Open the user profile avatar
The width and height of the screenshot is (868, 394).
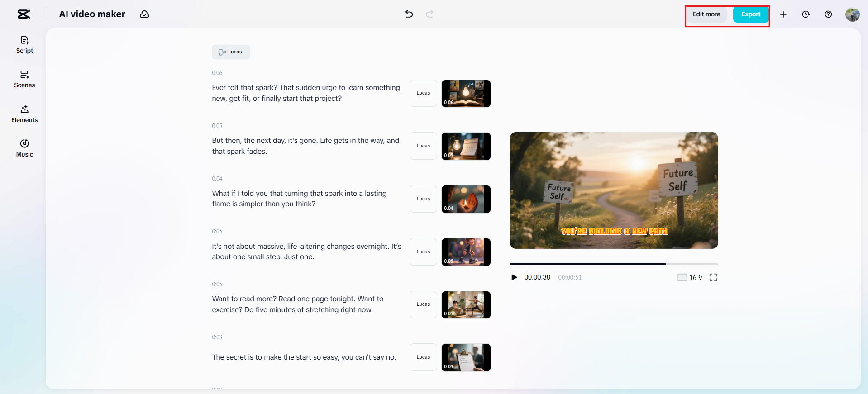coord(853,14)
